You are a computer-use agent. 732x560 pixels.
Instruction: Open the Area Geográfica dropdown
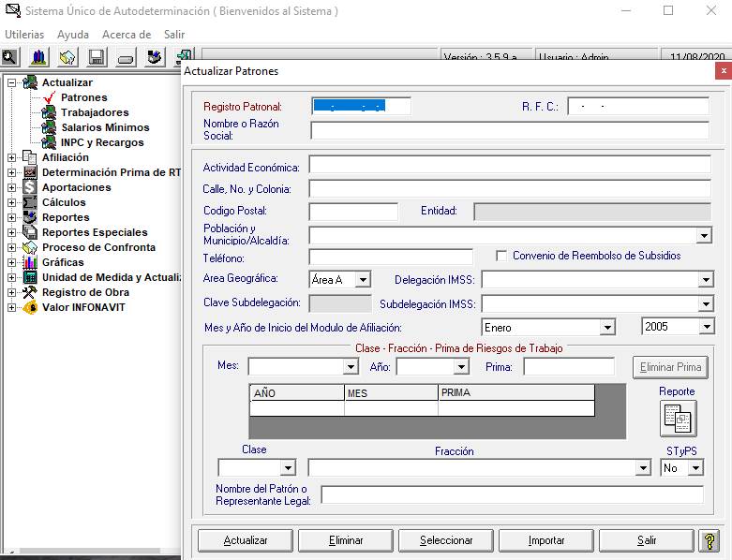pos(363,279)
